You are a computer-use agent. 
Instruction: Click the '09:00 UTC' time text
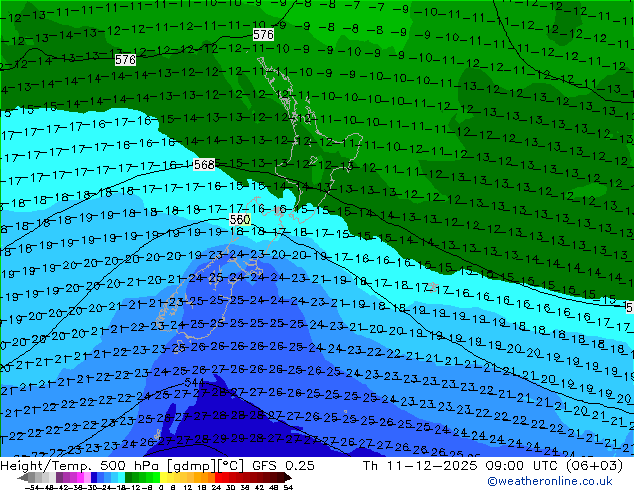coord(522,466)
